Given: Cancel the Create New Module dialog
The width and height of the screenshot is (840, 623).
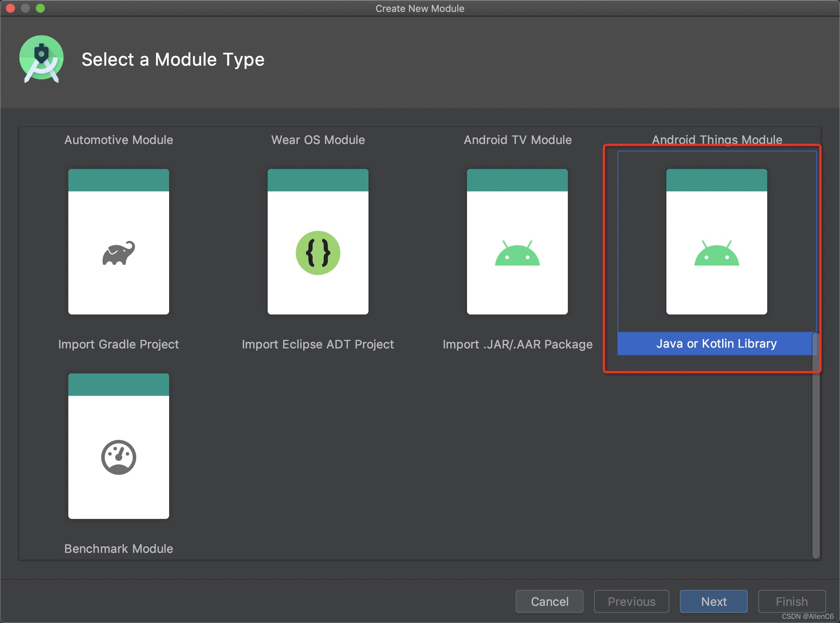Looking at the screenshot, I should [x=549, y=601].
